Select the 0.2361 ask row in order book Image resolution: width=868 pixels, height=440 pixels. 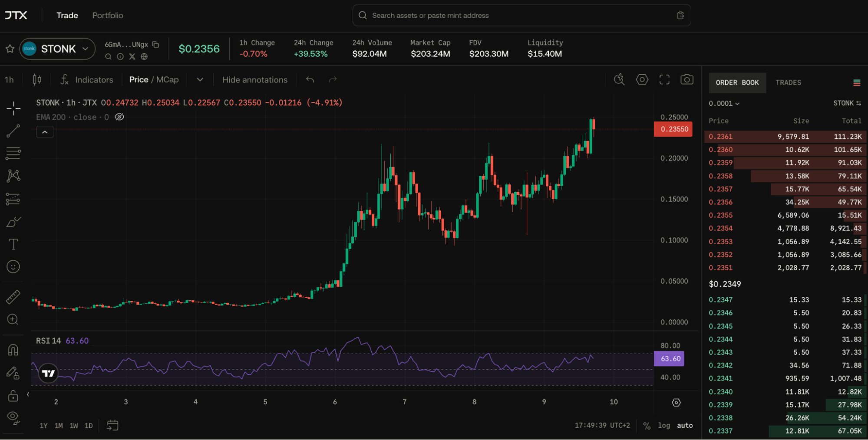[x=785, y=137]
